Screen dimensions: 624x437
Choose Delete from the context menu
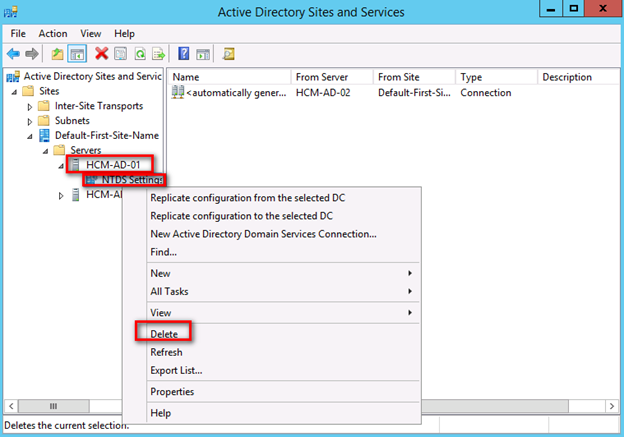[164, 332]
